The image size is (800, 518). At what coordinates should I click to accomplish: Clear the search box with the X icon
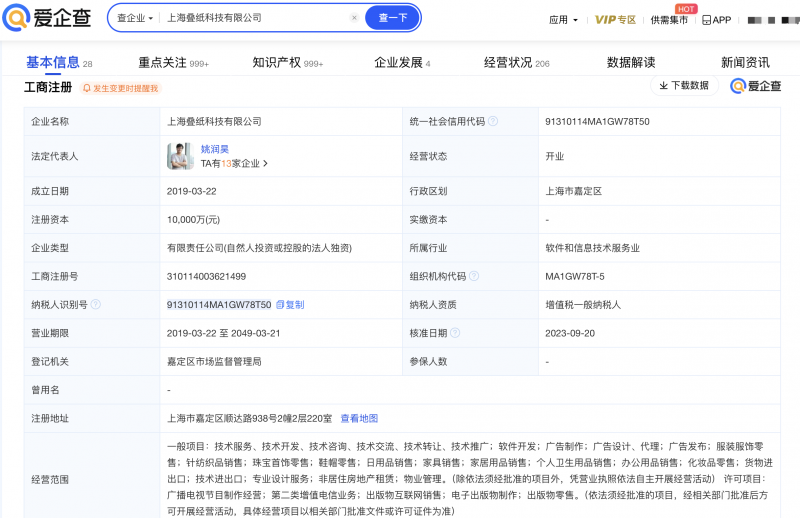354,18
